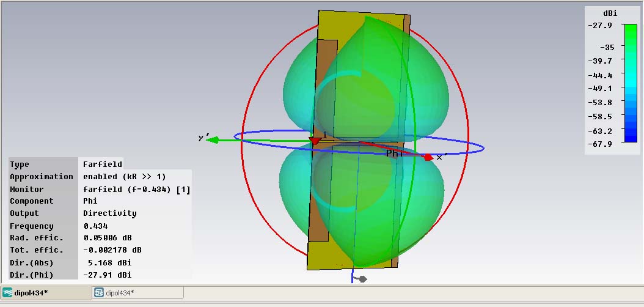The width and height of the screenshot is (644, 307).
Task: Click the dBi color scale bar
Action: (x=631, y=83)
